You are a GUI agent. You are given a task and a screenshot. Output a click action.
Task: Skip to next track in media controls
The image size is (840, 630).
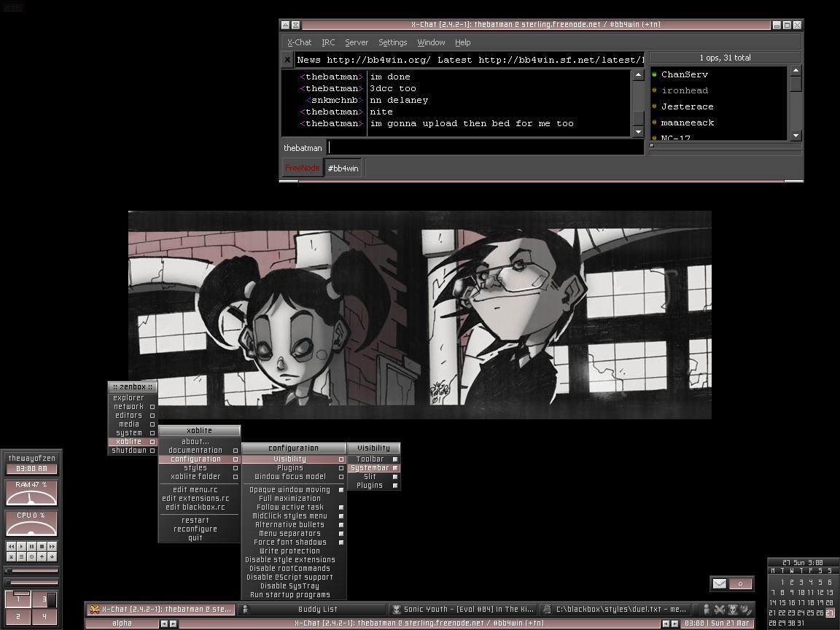[52, 546]
